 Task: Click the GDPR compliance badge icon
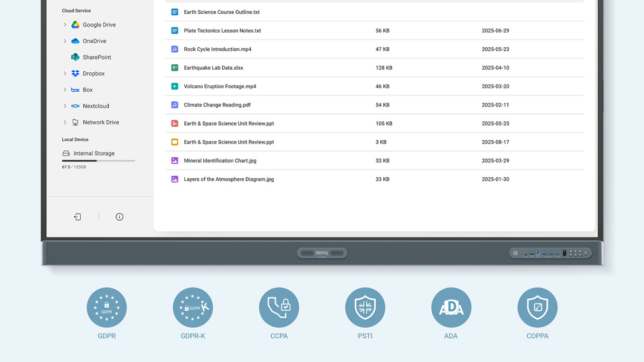[x=107, y=307]
